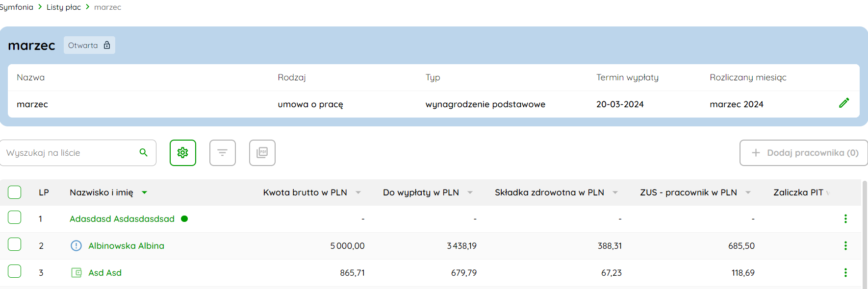Navigate to Symfonia breadcrumb
The height and width of the screenshot is (289, 868).
tap(17, 7)
